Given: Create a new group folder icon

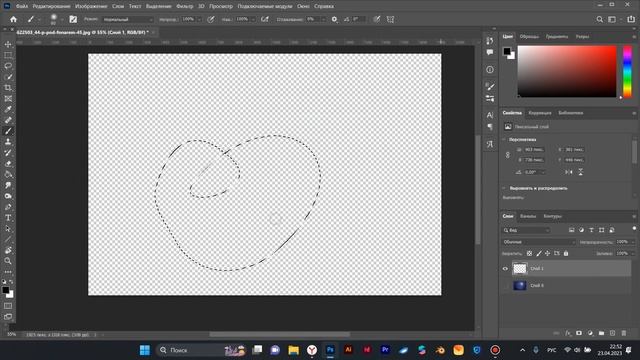Looking at the screenshot, I should click(601, 333).
